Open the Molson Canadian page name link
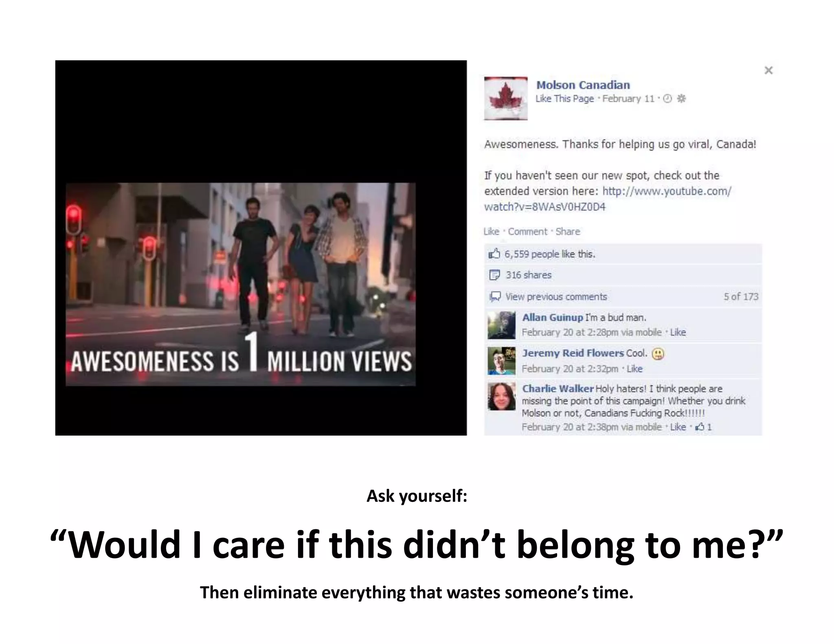The image size is (834, 644). tap(583, 85)
